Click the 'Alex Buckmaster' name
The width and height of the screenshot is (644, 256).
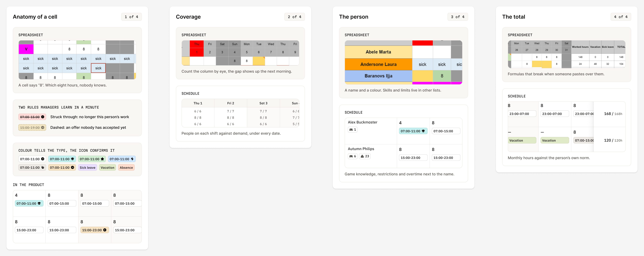[x=363, y=122]
